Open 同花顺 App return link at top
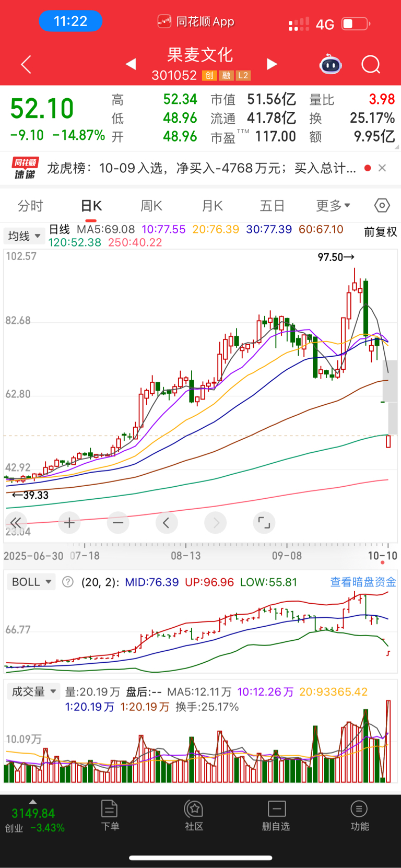 (x=196, y=21)
